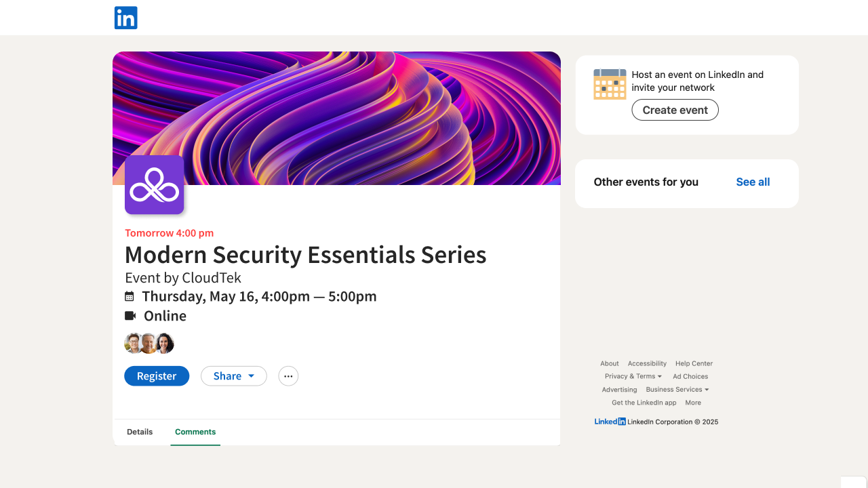Click the CloudTek purple event logo
Viewport: 868px width, 488px height.
pyautogui.click(x=154, y=185)
